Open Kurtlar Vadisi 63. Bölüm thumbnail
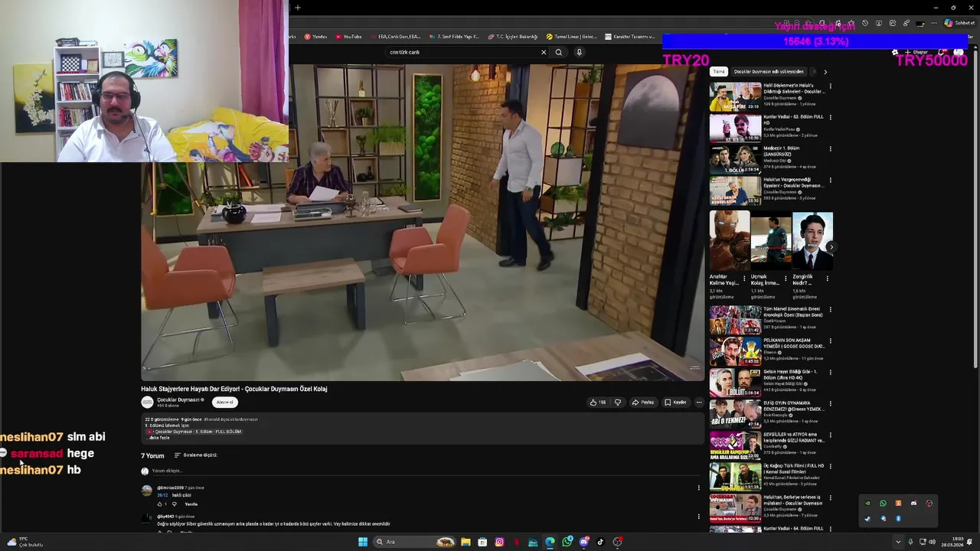The height and width of the screenshot is (551, 980). tap(735, 128)
